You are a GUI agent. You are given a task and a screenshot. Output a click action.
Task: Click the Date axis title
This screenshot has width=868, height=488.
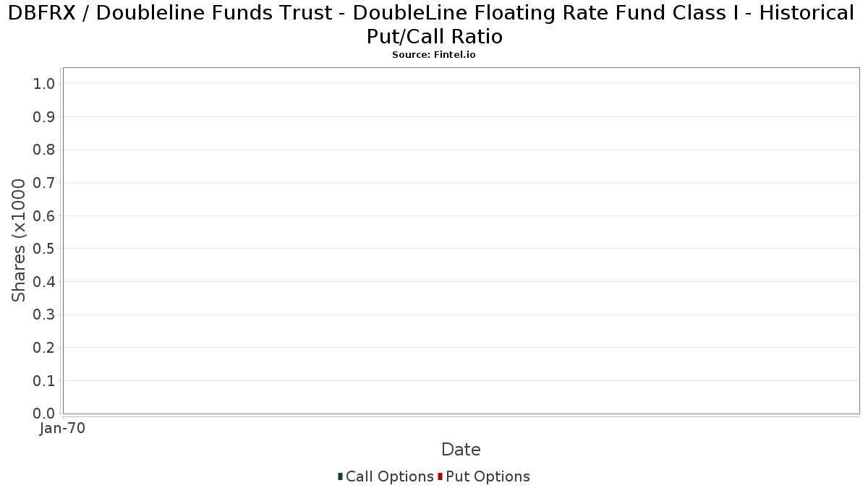pyautogui.click(x=461, y=450)
